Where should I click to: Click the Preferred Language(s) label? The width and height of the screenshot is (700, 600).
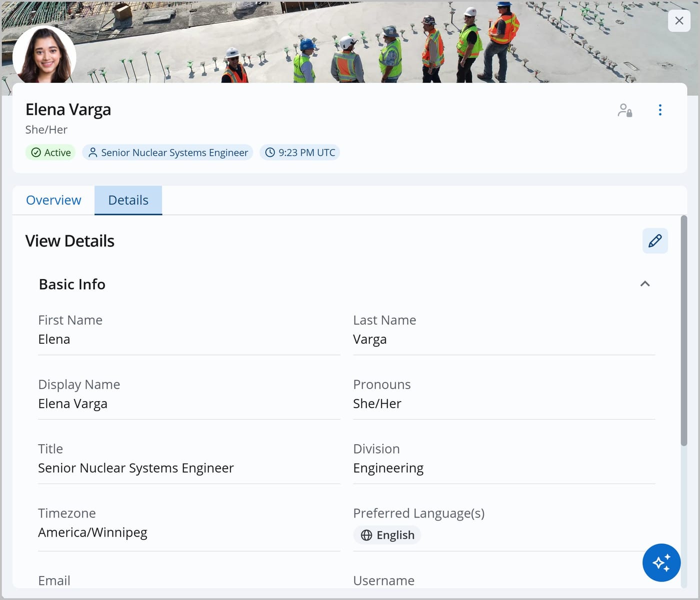pyautogui.click(x=419, y=513)
